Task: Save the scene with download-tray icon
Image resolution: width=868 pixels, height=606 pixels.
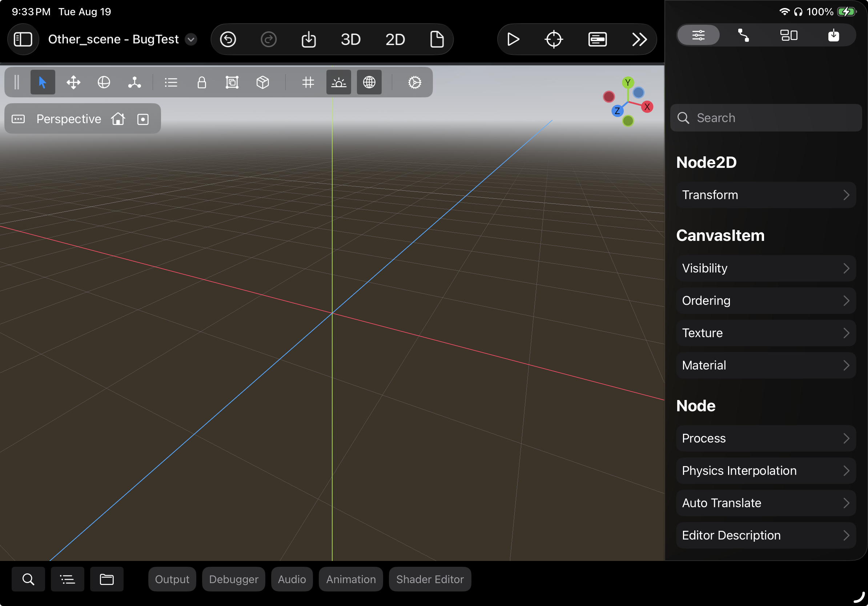Action: (309, 39)
